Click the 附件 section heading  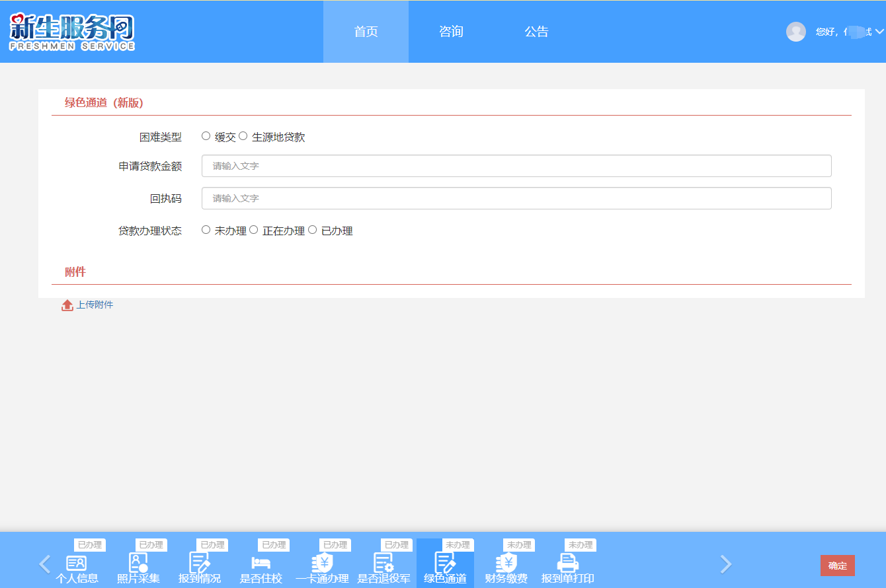(x=75, y=272)
